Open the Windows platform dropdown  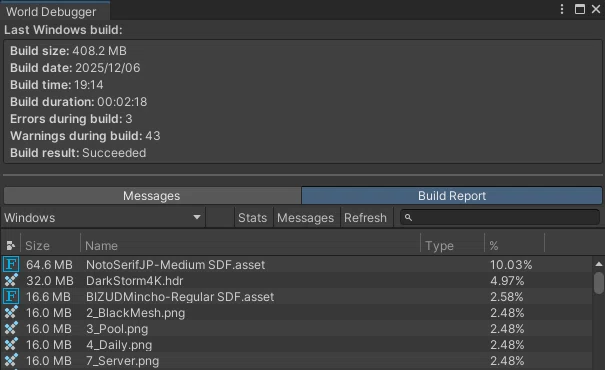[x=103, y=218]
